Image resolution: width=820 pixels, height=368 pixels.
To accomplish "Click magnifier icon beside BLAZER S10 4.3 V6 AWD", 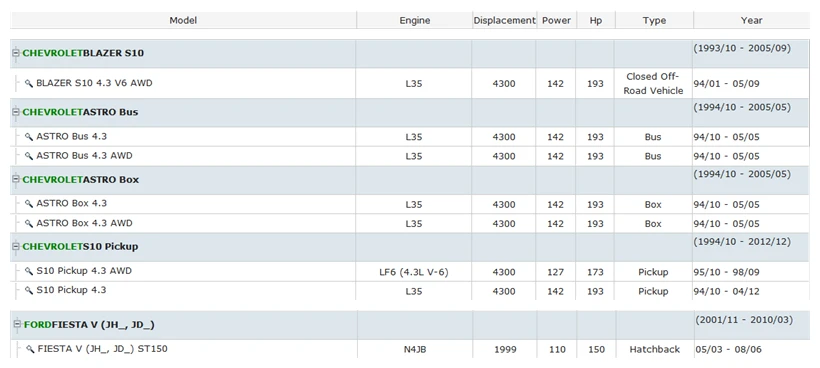I will click(29, 83).
